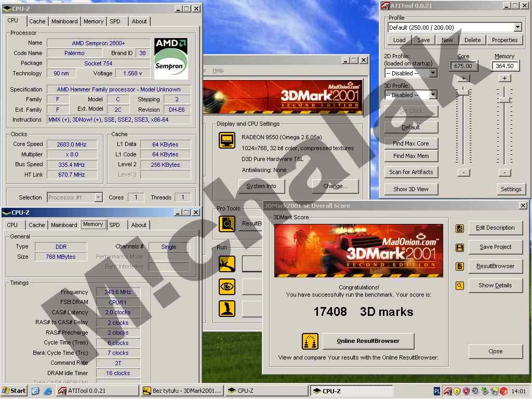Click the Core clock value field 675.00

[x=463, y=66]
